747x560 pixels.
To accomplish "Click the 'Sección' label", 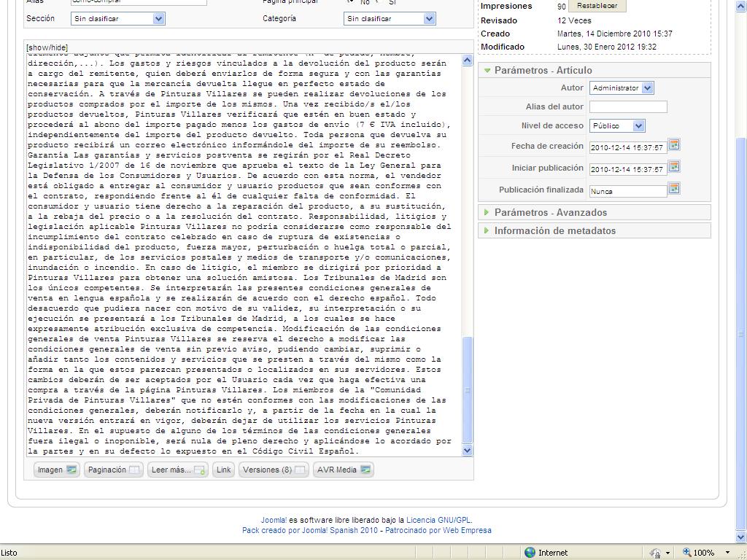I will click(x=41, y=18).
